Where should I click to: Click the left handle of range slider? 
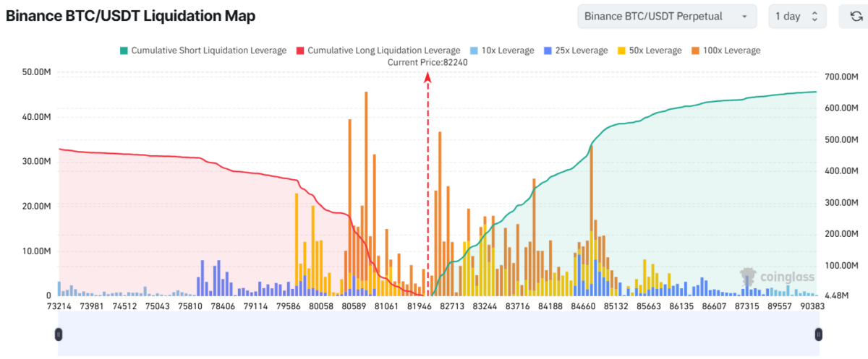(59, 334)
